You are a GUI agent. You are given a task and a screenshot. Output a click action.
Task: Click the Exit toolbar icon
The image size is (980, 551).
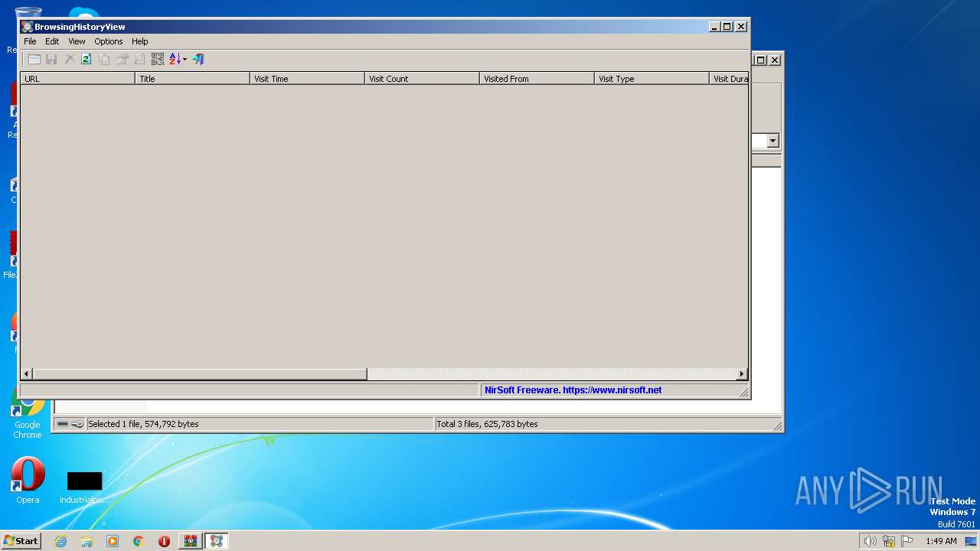tap(198, 59)
